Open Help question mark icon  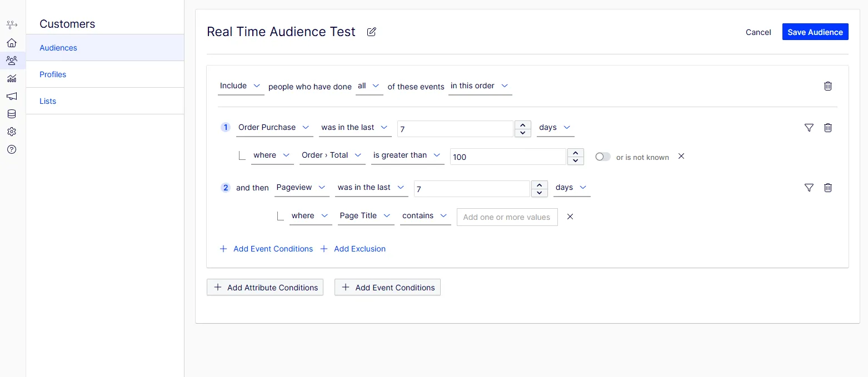(12, 149)
